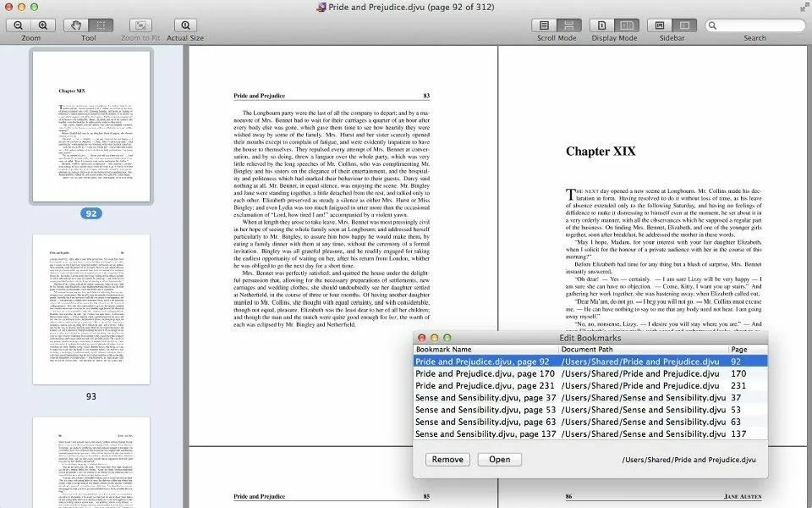Click the Actual Size icon
The image size is (812, 508).
point(185,26)
